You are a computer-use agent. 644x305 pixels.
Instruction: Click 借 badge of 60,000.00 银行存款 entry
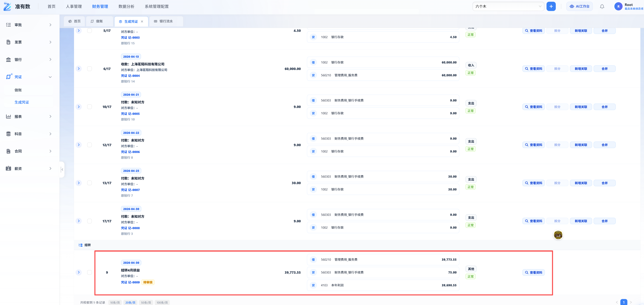(313, 62)
